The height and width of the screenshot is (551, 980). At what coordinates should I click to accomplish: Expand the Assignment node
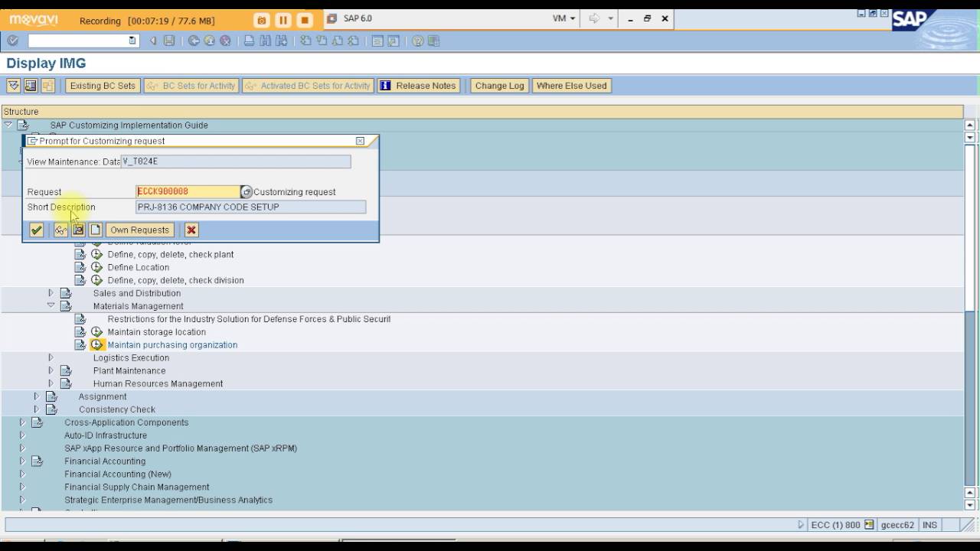[36, 396]
